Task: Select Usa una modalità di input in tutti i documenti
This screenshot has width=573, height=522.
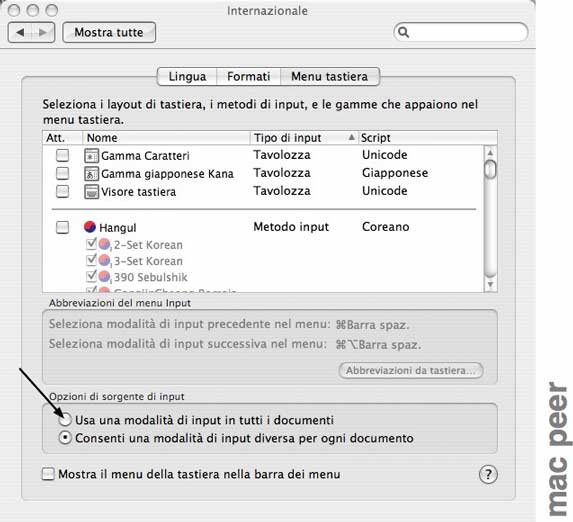Action: tap(65, 420)
